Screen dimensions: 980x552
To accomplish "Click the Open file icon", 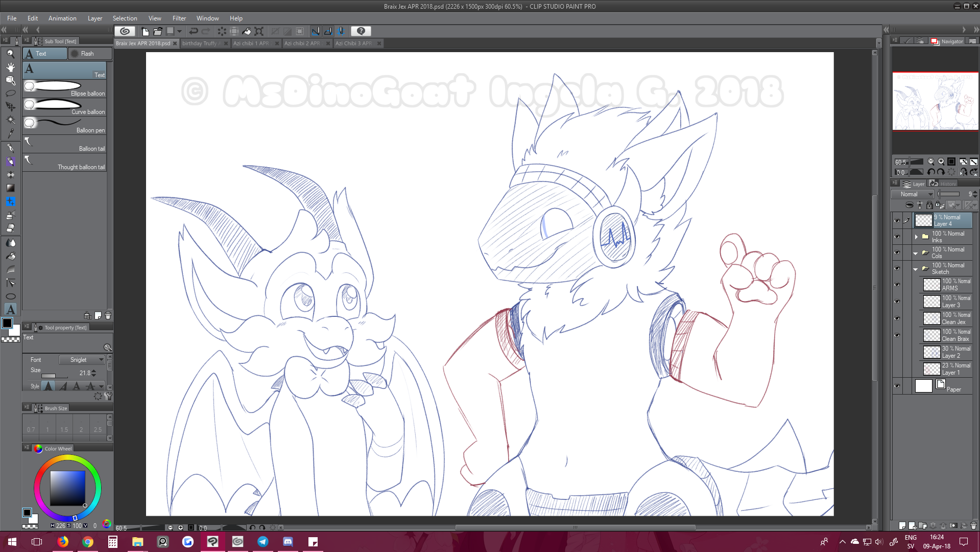I will [158, 31].
